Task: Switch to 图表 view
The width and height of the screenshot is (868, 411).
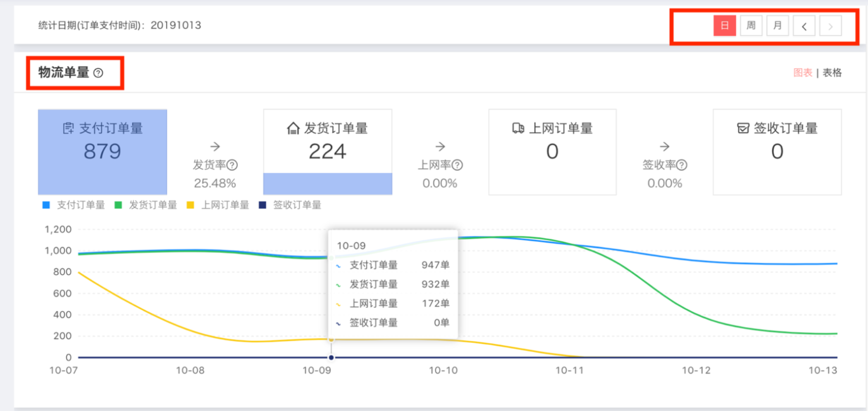Action: pos(803,73)
